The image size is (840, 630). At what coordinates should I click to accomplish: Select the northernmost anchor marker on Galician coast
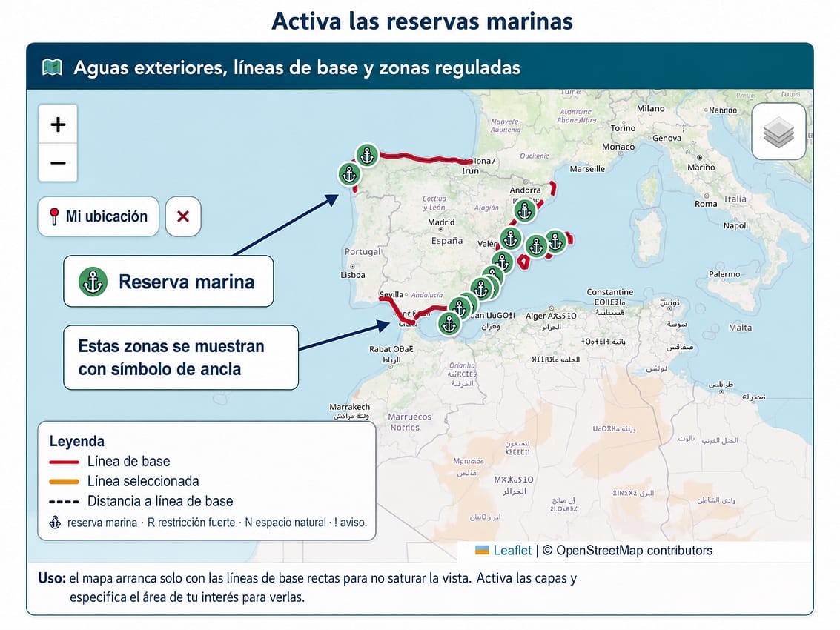tap(368, 156)
